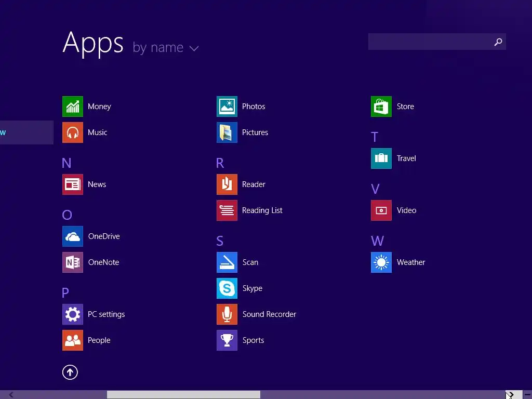Click the 'PC settings' text label
The height and width of the screenshot is (399, 532).
(106, 314)
